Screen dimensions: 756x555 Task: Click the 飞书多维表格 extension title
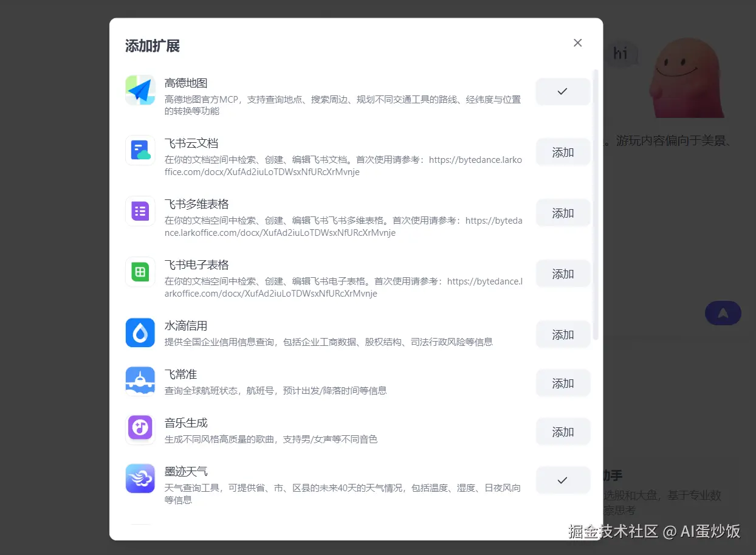point(197,204)
